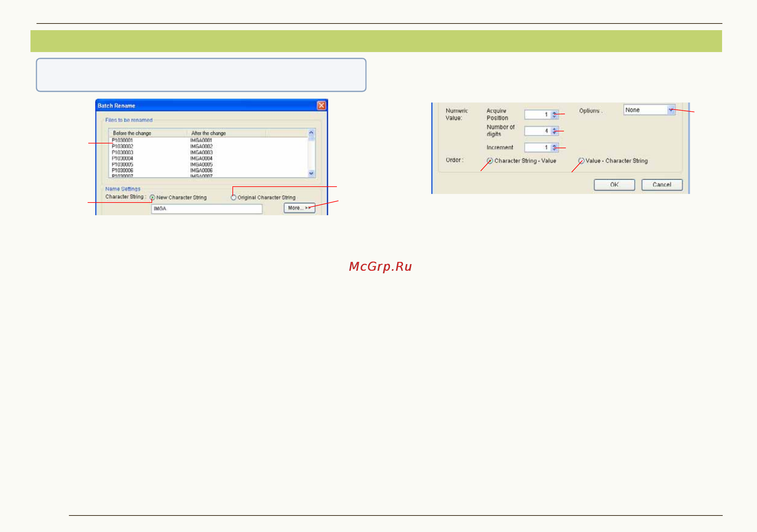
Task: Click Acquire Position spinner arrows
Action: (554, 114)
